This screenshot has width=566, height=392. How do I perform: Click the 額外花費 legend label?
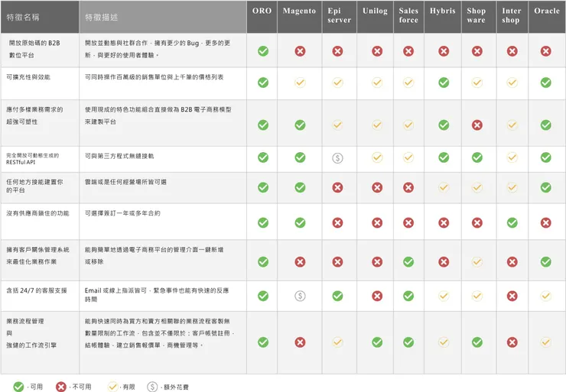(x=176, y=387)
